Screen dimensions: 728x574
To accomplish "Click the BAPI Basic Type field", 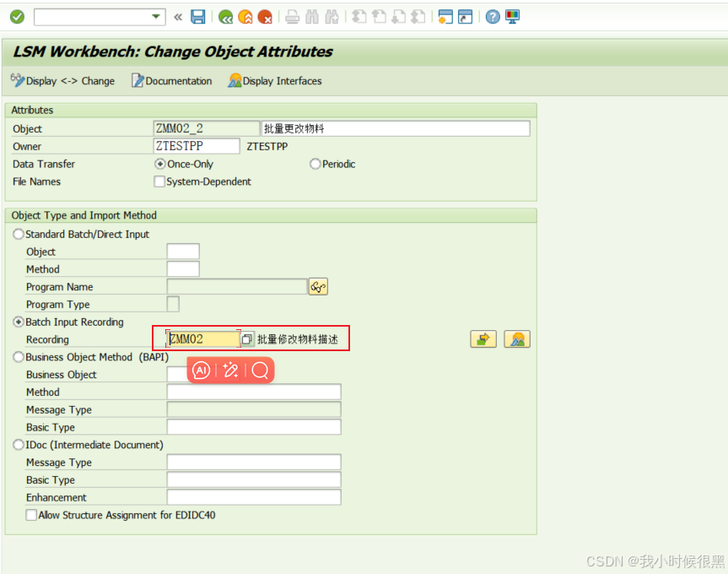I will click(254, 427).
